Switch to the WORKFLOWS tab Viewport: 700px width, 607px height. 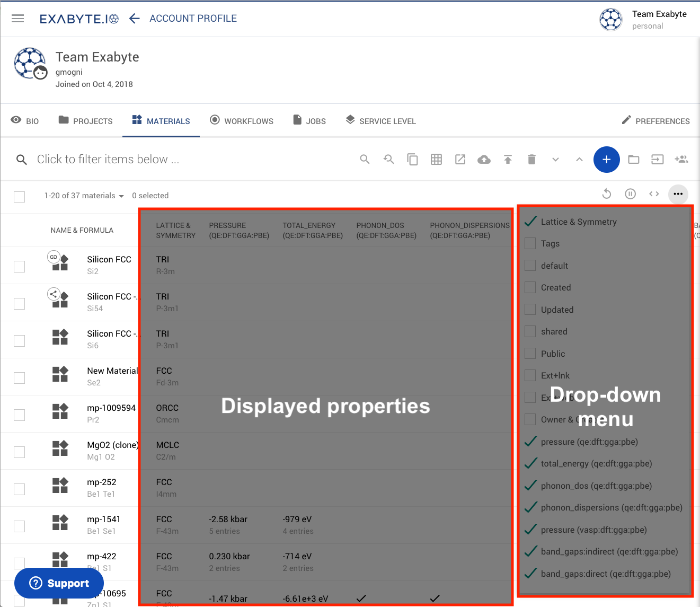click(242, 121)
